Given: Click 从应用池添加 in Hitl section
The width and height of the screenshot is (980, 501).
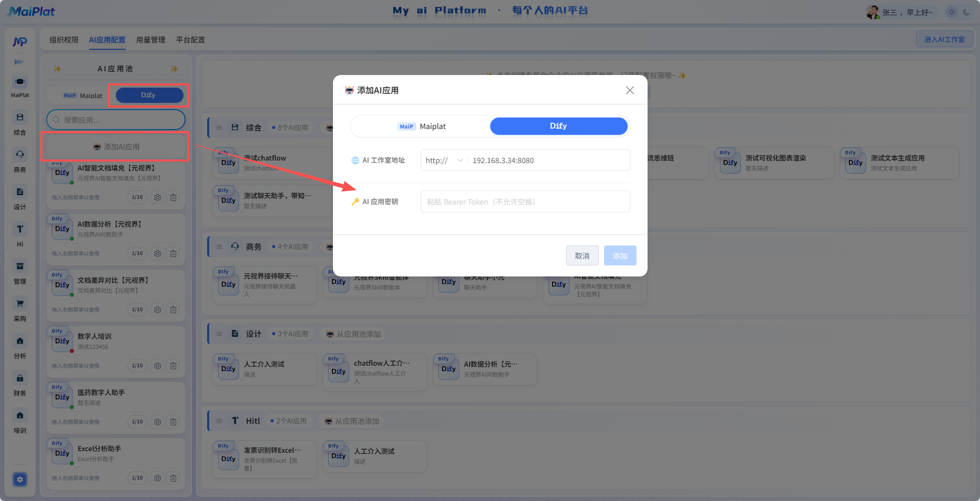Looking at the screenshot, I should click(352, 421).
